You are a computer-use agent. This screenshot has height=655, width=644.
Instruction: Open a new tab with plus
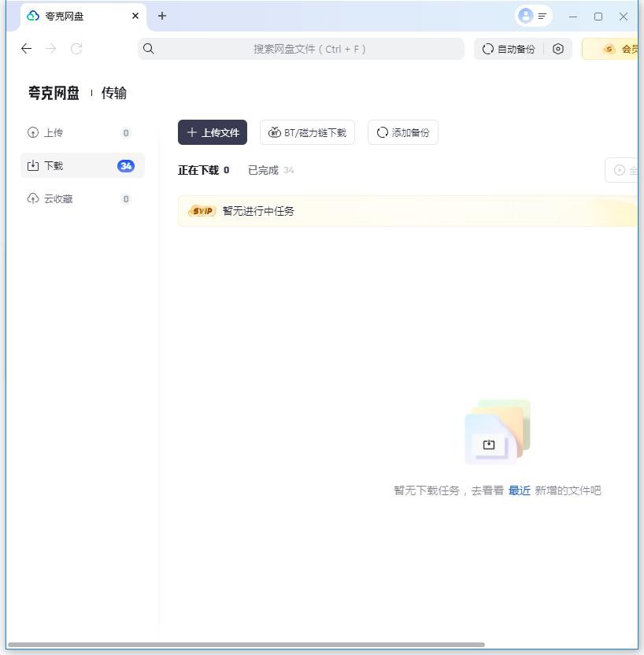tap(162, 16)
